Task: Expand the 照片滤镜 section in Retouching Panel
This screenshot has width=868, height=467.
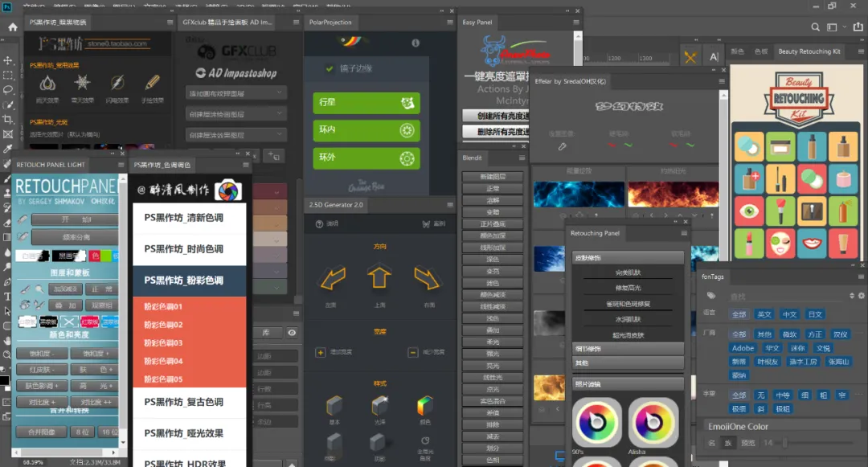Action: 628,383
